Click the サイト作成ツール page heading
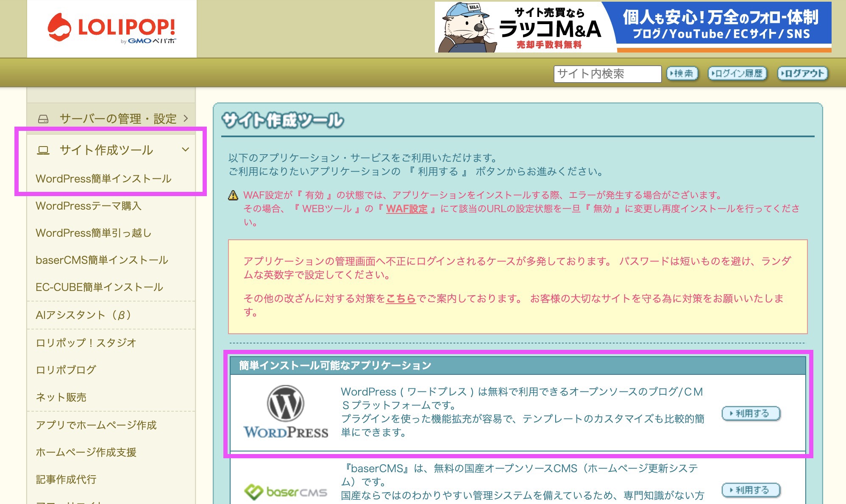 [x=283, y=121]
